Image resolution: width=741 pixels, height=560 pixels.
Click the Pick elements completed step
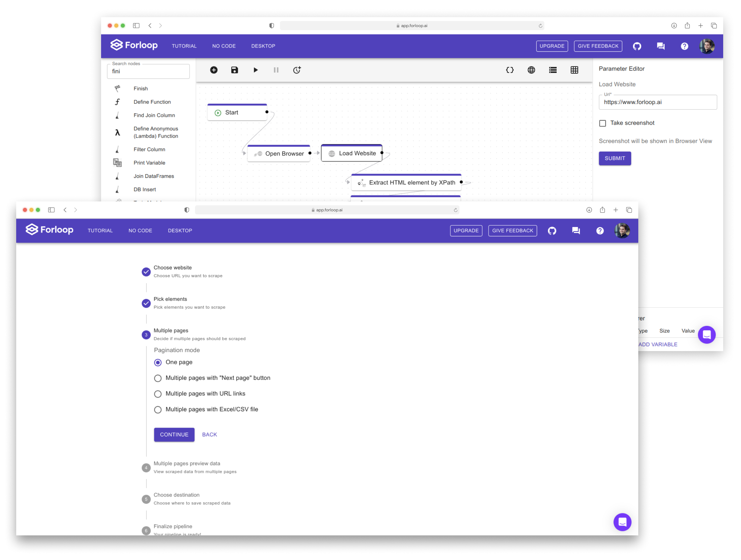[184, 303]
